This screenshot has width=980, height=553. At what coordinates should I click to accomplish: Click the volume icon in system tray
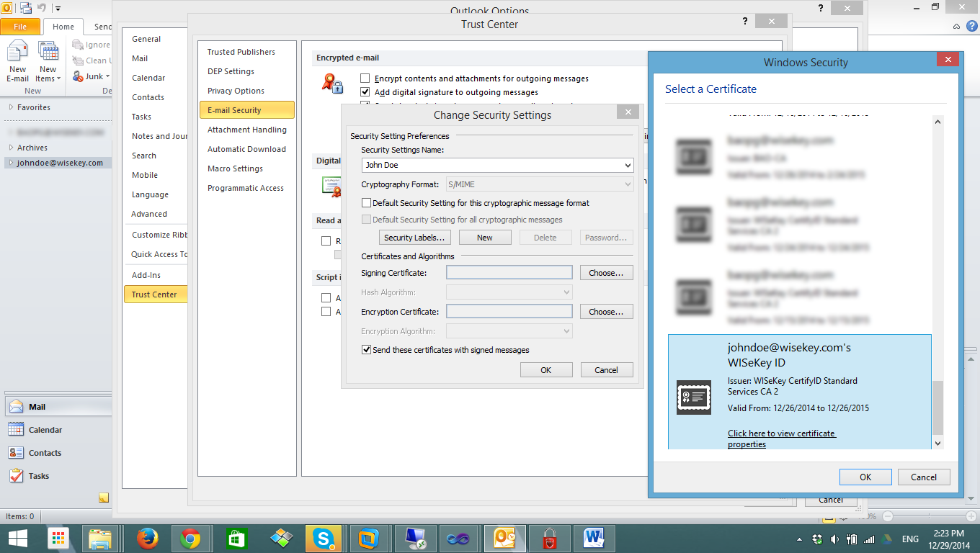click(x=834, y=539)
